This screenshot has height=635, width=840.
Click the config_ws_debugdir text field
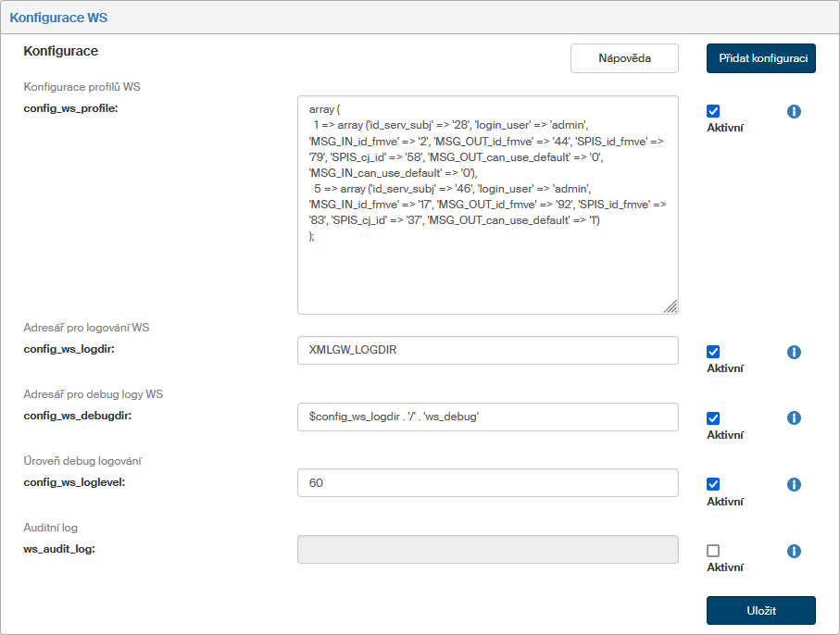click(487, 417)
